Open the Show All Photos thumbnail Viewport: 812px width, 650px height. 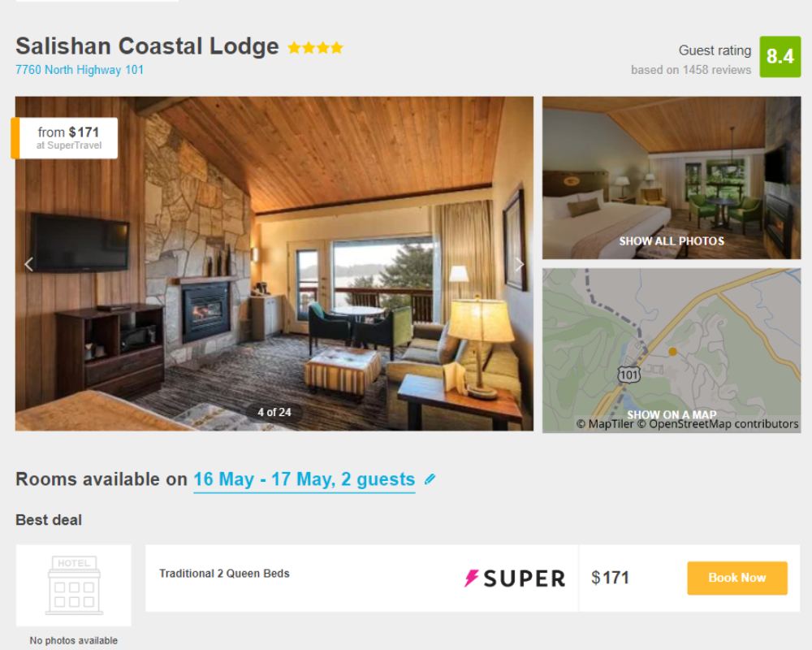[x=672, y=178]
